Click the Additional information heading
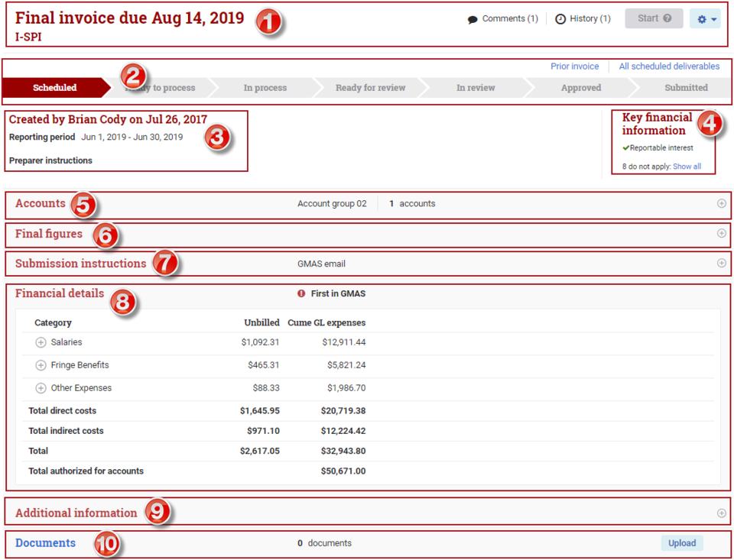 click(x=76, y=513)
